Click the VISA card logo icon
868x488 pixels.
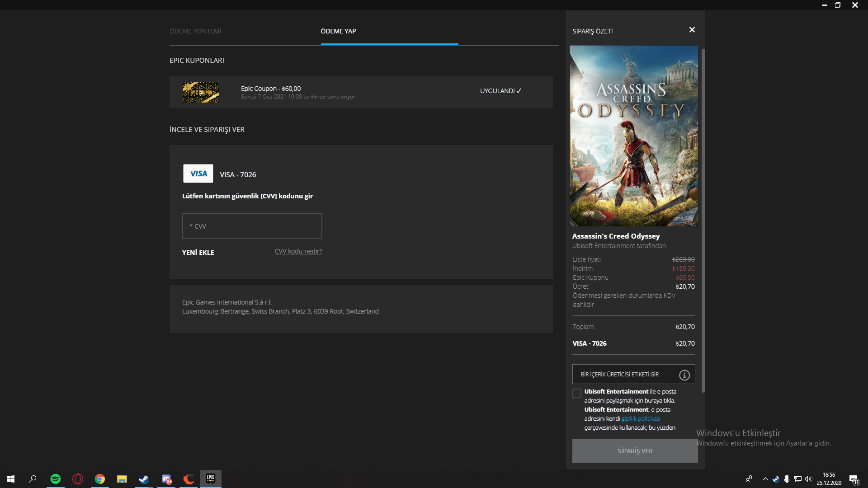coord(198,174)
